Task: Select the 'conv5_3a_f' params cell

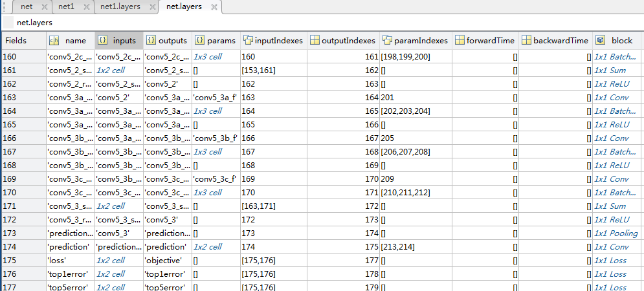Action: tap(216, 98)
